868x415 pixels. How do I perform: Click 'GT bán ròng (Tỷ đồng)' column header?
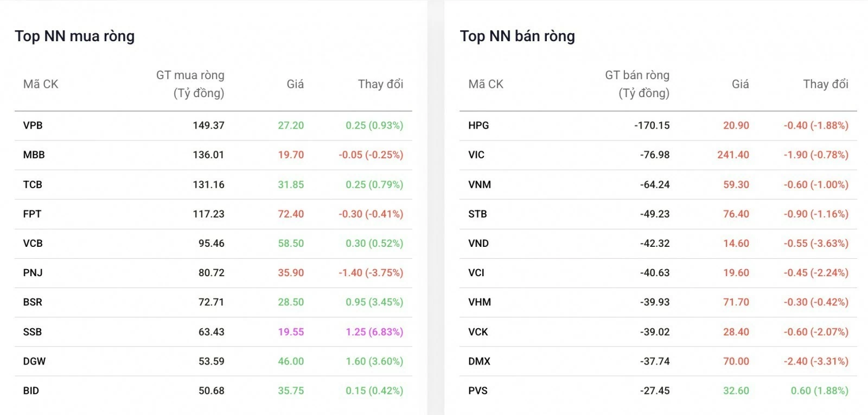coord(637,84)
